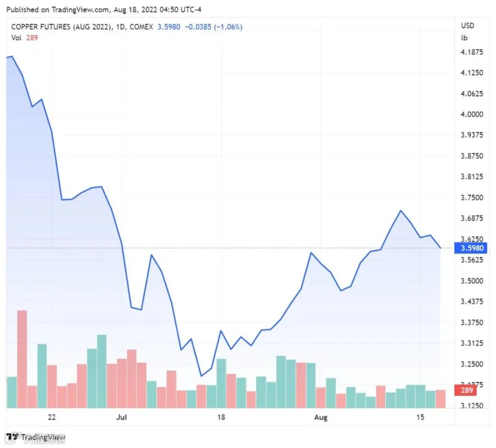Image resolution: width=496 pixels, height=448 pixels.
Task: Click the USD currency label
Action: tap(467, 26)
